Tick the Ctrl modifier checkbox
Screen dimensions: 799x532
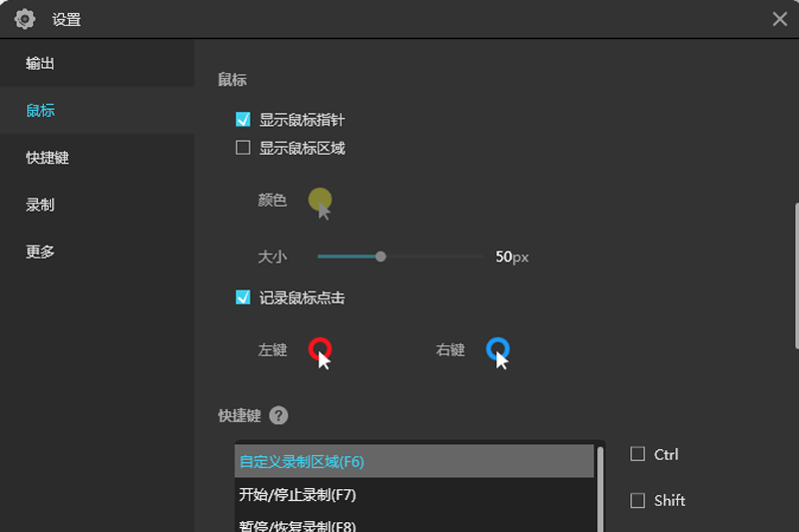[x=638, y=454]
